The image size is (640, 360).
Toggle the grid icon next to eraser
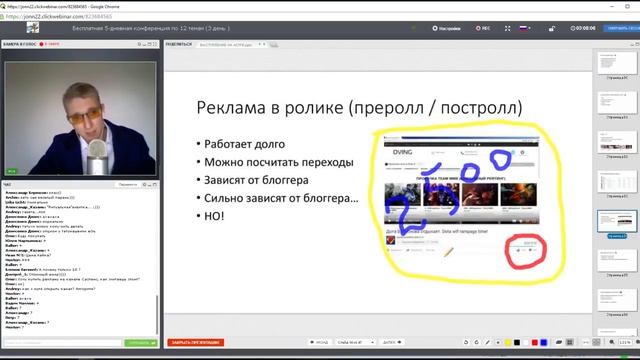coord(570,342)
